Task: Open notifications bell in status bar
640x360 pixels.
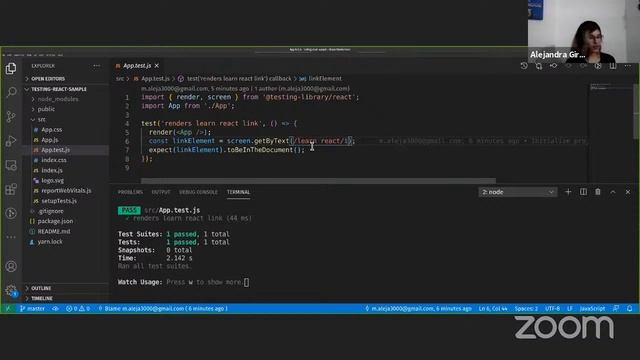Action: pyautogui.click(x=630, y=309)
